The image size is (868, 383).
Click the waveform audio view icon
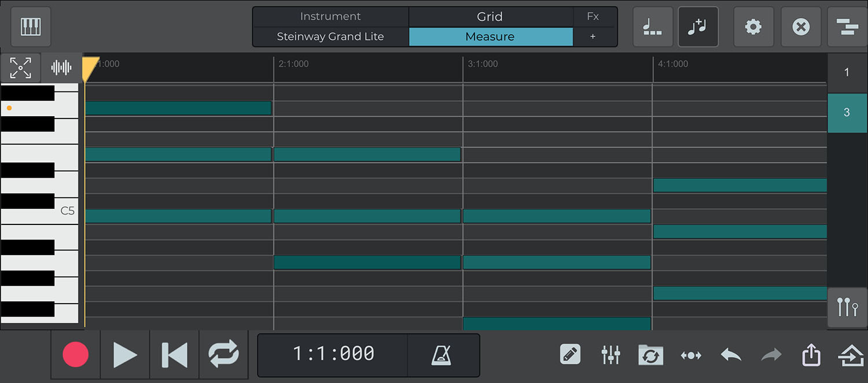pyautogui.click(x=61, y=68)
